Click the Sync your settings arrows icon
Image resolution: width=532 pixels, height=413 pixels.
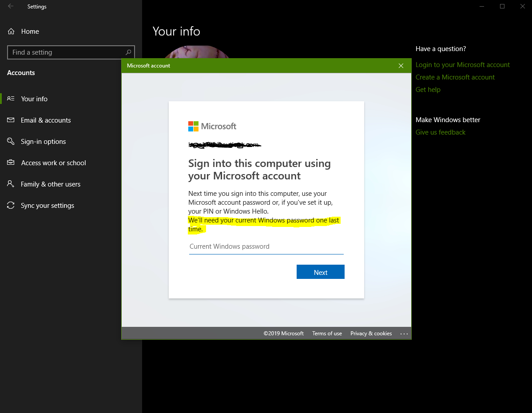point(11,205)
